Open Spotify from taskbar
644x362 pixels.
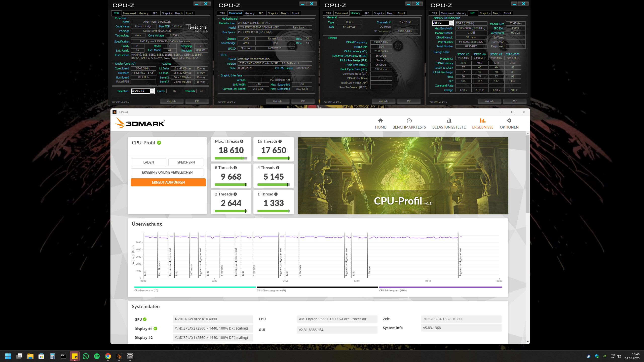pyautogui.click(x=97, y=356)
